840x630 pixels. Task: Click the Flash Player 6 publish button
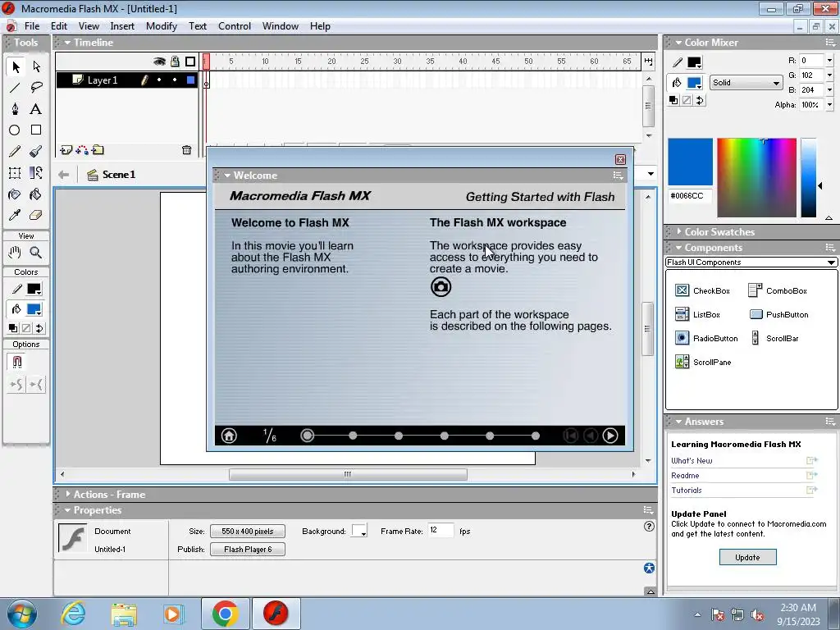(248, 549)
